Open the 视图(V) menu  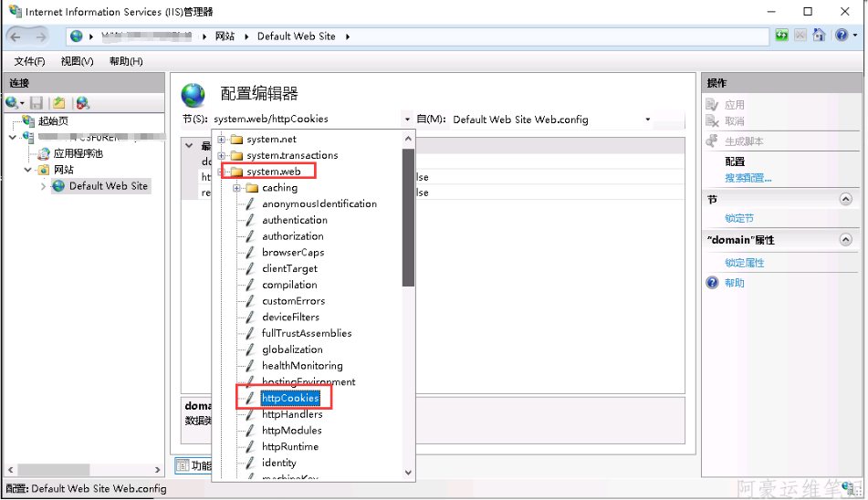click(77, 61)
